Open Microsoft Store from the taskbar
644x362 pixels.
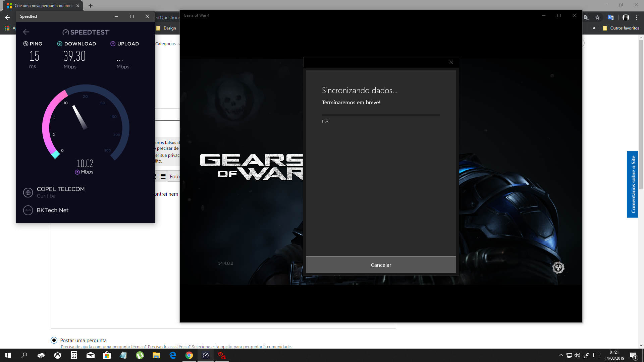(x=107, y=355)
